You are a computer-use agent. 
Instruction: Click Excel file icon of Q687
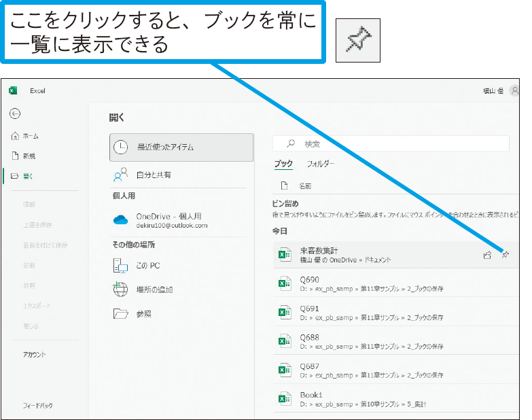284,370
